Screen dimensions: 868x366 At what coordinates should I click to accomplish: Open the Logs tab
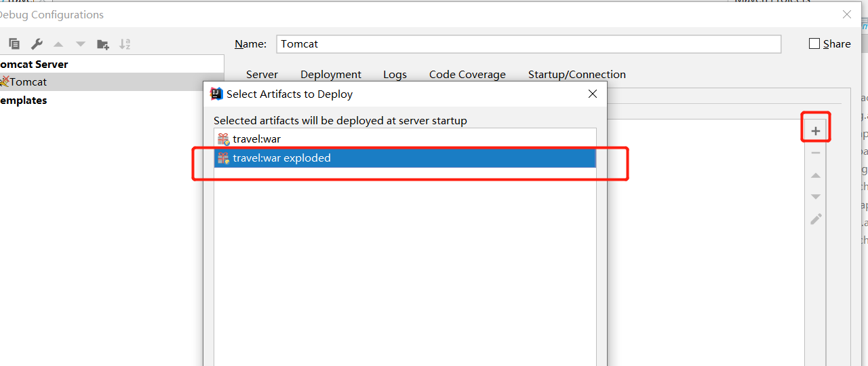point(395,75)
